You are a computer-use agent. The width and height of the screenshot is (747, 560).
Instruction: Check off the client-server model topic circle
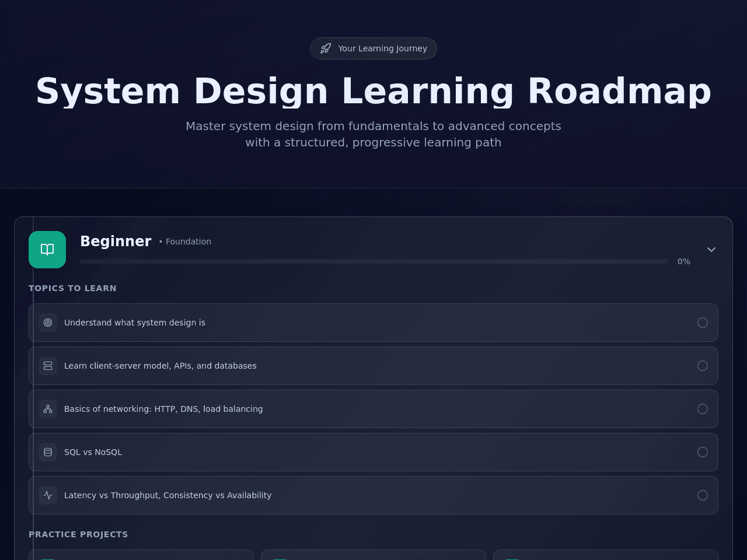(x=703, y=366)
